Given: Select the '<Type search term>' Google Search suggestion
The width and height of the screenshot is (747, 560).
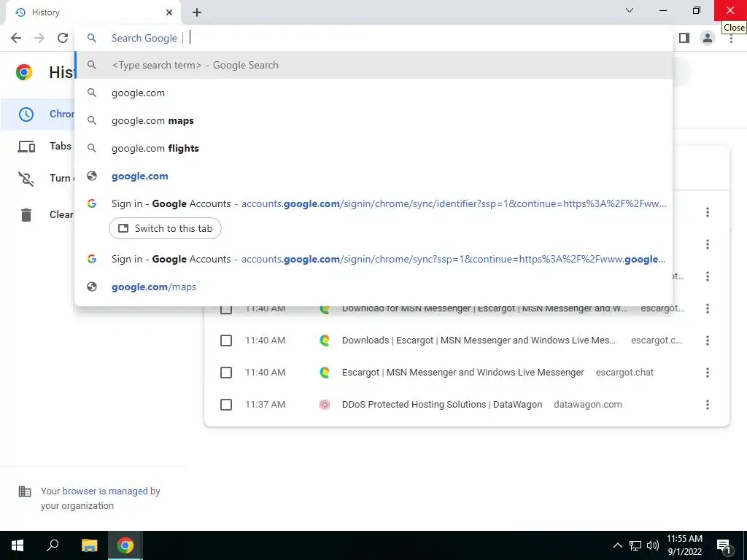Looking at the screenshot, I should point(373,65).
